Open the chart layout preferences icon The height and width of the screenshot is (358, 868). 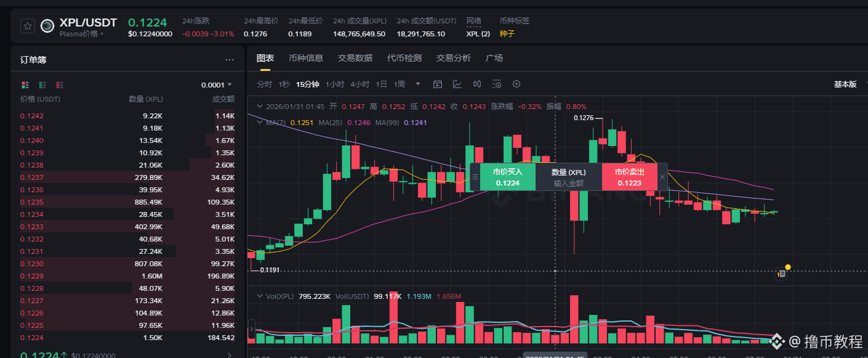[x=497, y=84]
